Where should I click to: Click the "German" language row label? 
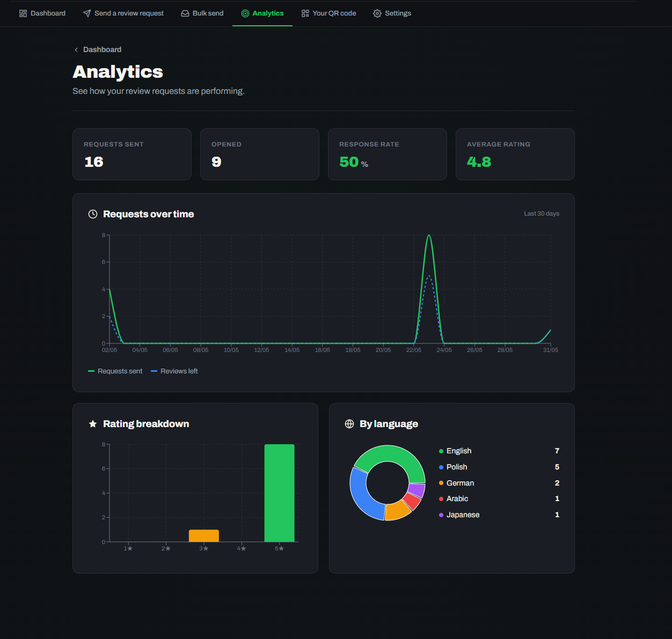click(461, 483)
